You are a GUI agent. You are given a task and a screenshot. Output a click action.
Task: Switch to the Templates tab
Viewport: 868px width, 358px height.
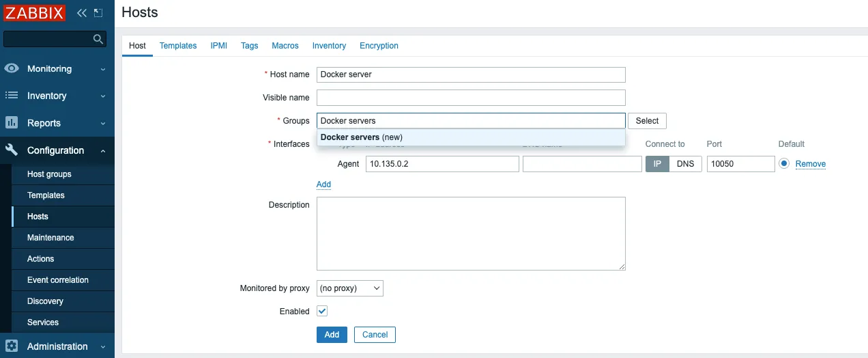coord(178,46)
